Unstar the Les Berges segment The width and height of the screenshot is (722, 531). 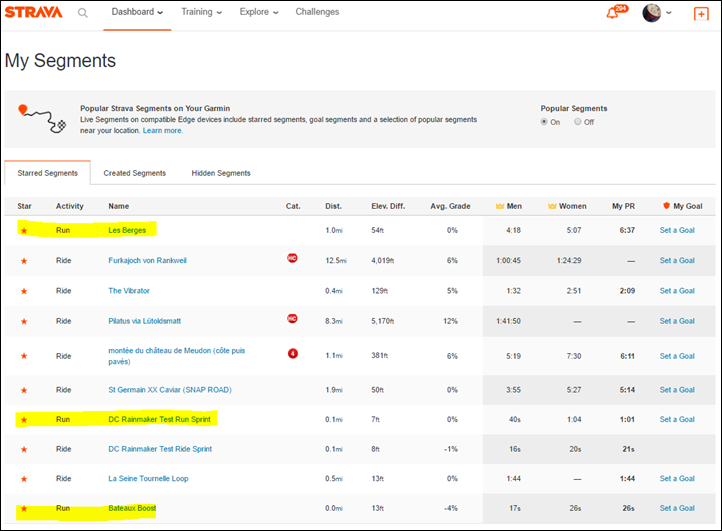tap(24, 231)
